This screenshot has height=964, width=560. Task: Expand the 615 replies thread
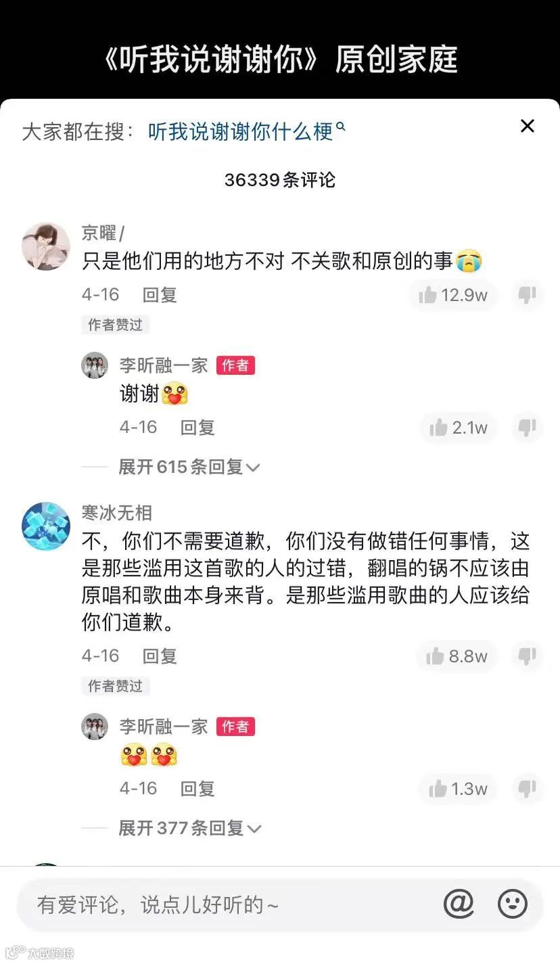pyautogui.click(x=189, y=467)
